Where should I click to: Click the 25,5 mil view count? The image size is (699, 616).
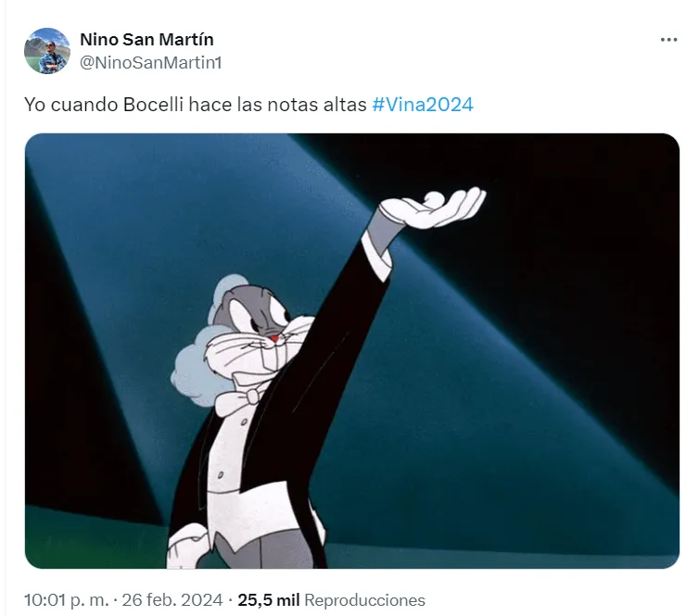(268, 600)
